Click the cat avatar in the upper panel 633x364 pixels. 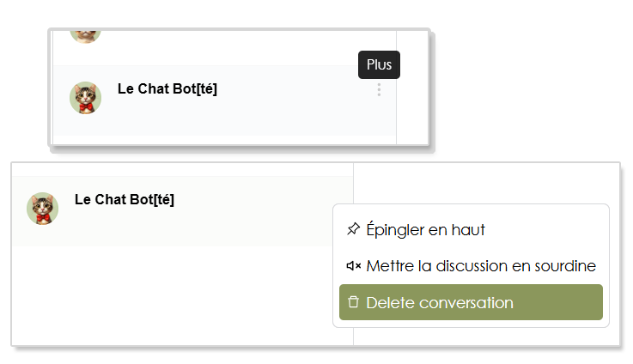[x=85, y=98]
